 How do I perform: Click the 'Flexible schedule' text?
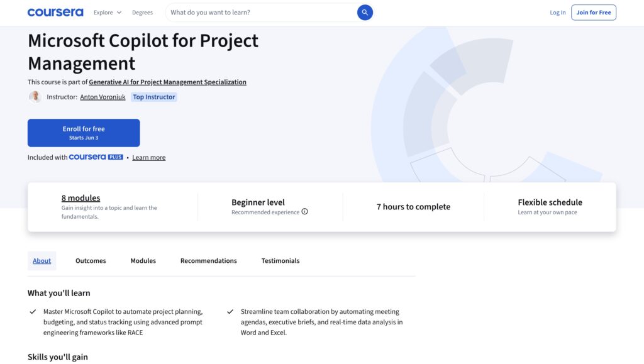click(550, 202)
